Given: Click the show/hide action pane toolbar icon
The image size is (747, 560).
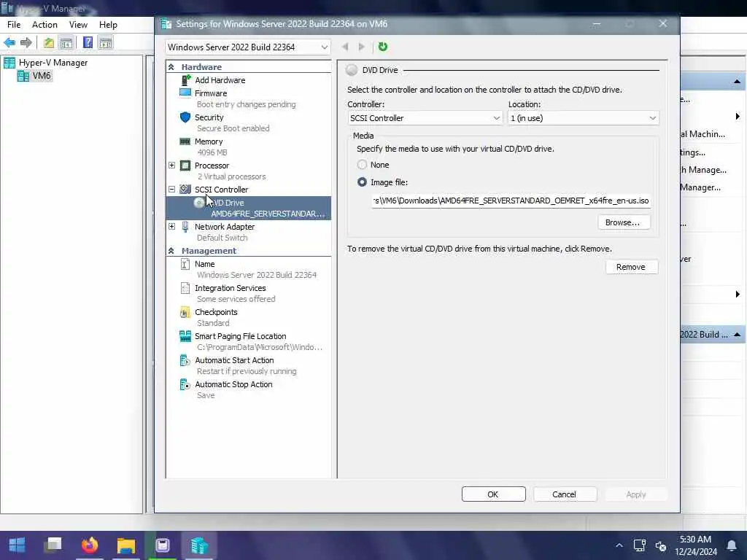Looking at the screenshot, I should click(105, 43).
